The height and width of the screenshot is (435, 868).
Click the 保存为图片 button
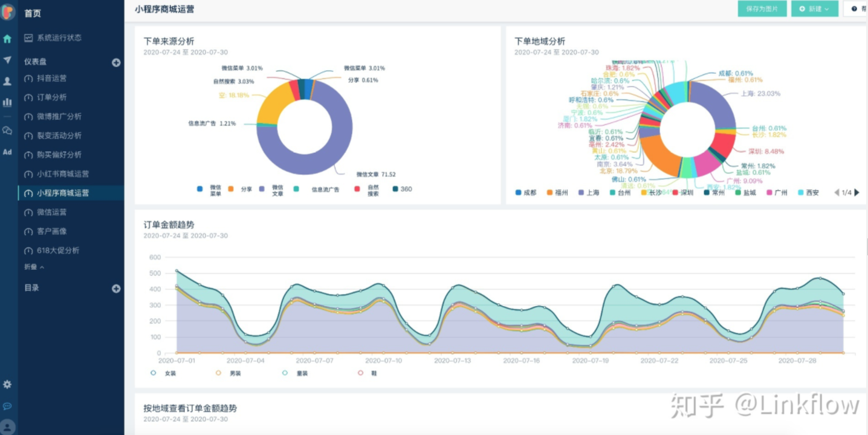point(762,8)
